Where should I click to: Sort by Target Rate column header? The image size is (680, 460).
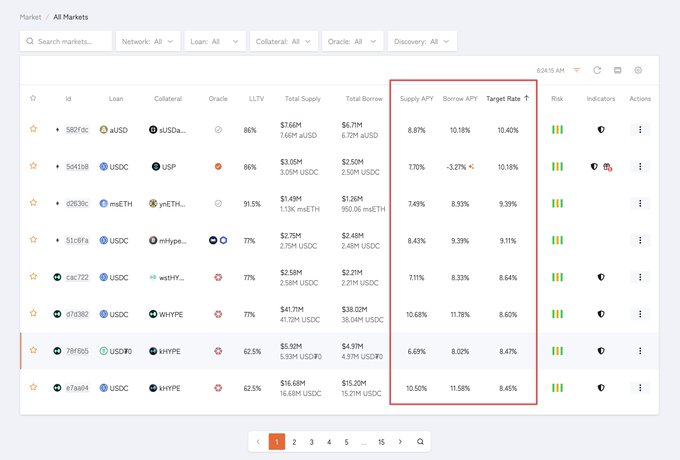[507, 98]
